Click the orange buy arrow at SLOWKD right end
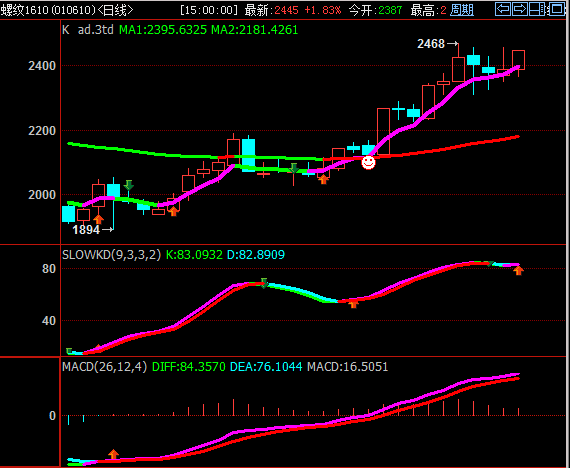 (x=518, y=270)
